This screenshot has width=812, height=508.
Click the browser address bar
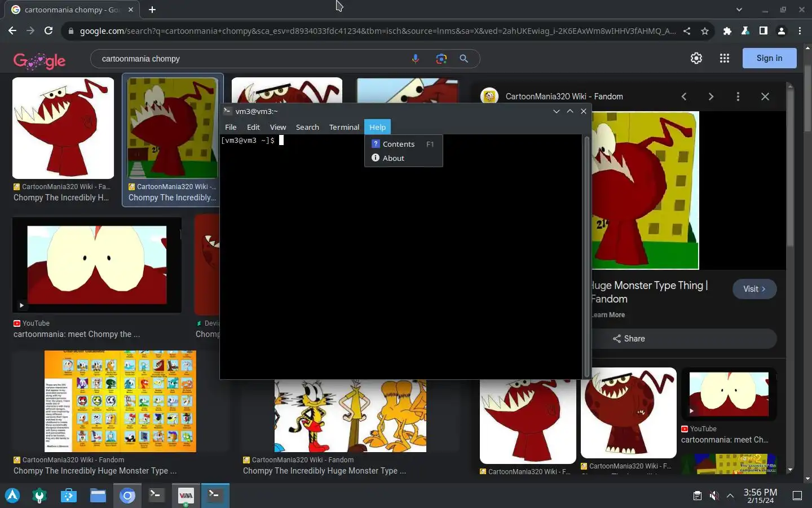point(378,31)
